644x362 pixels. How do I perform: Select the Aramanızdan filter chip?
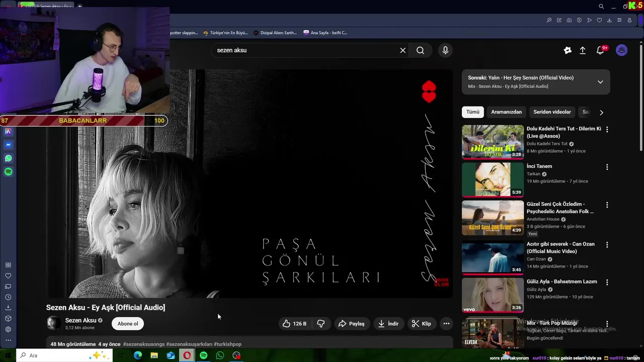click(x=506, y=112)
